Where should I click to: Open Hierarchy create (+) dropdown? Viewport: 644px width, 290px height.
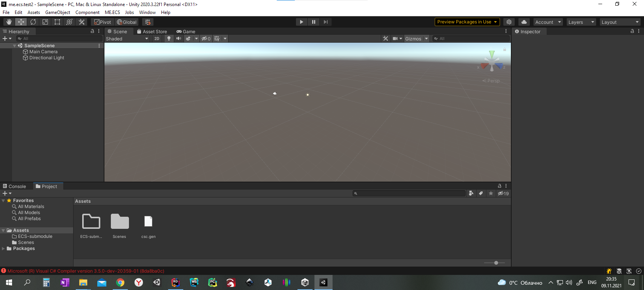7,39
